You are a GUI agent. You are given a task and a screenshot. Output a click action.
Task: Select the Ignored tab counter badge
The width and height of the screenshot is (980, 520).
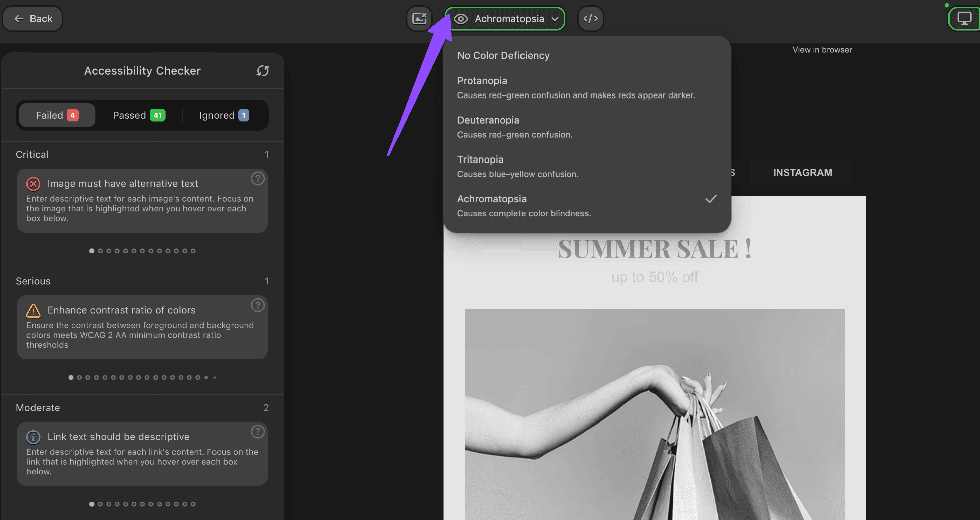[x=243, y=115]
